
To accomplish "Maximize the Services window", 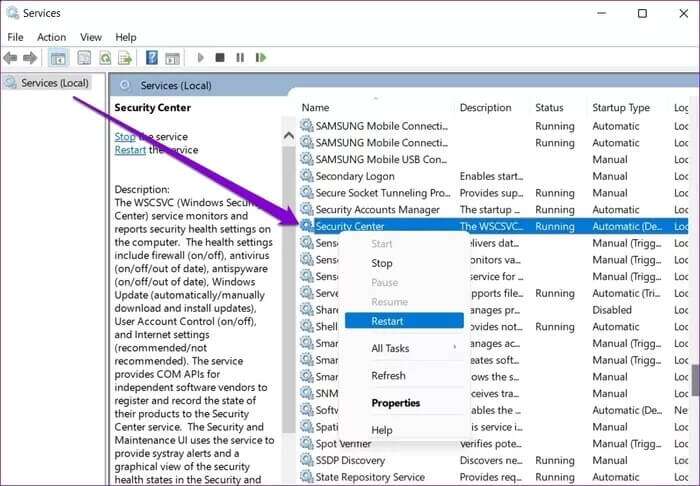I will (642, 13).
